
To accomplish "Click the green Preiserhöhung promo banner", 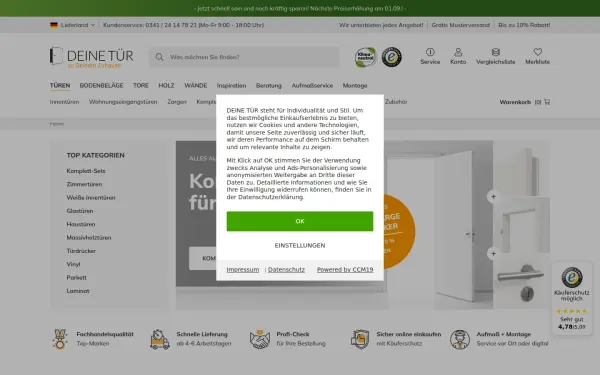I will click(x=300, y=8).
